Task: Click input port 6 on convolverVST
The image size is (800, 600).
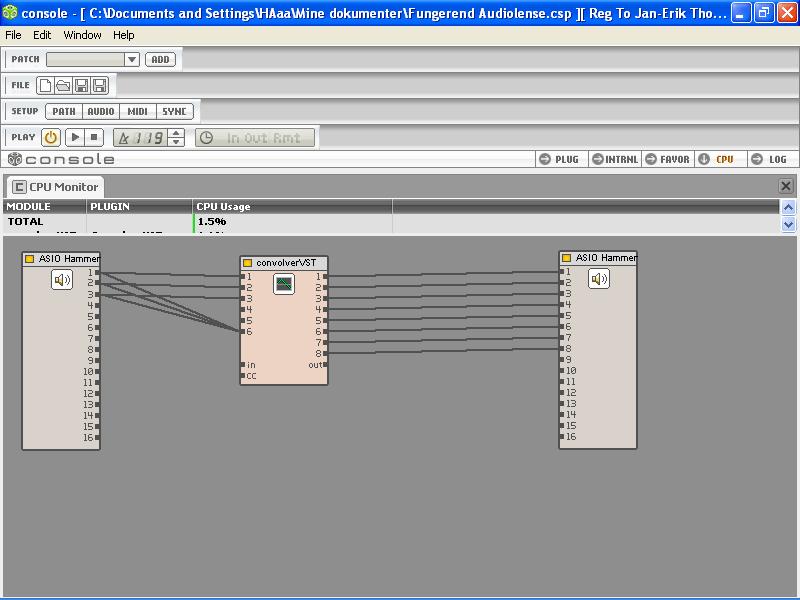Action: 243,332
